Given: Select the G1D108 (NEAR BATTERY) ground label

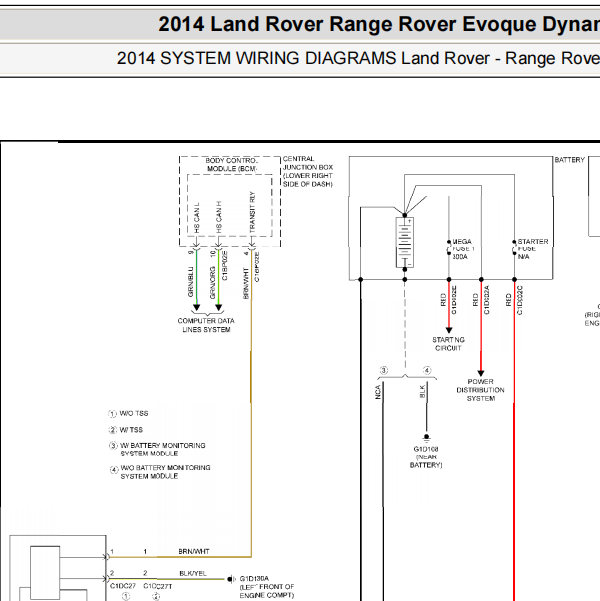Looking at the screenshot, I should pyautogui.click(x=426, y=457).
